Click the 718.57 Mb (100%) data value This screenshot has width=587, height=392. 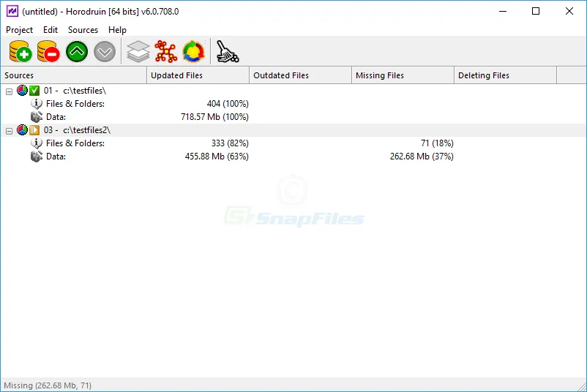click(x=214, y=117)
